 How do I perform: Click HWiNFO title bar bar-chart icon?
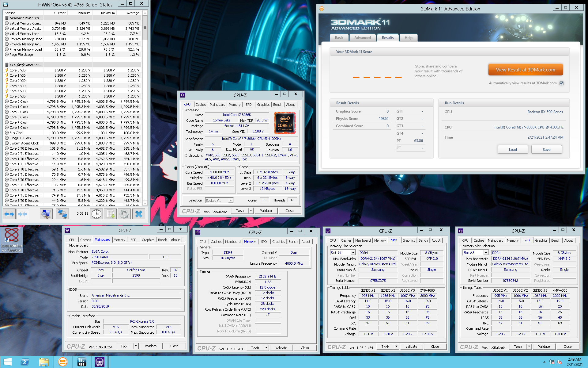pyautogui.click(x=6, y=5)
